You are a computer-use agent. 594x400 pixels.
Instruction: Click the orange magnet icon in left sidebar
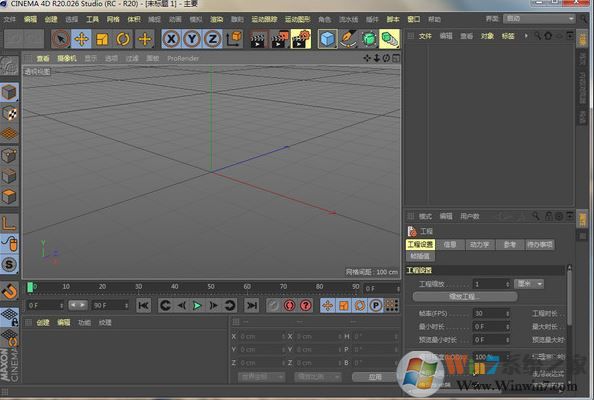pyautogui.click(x=9, y=291)
